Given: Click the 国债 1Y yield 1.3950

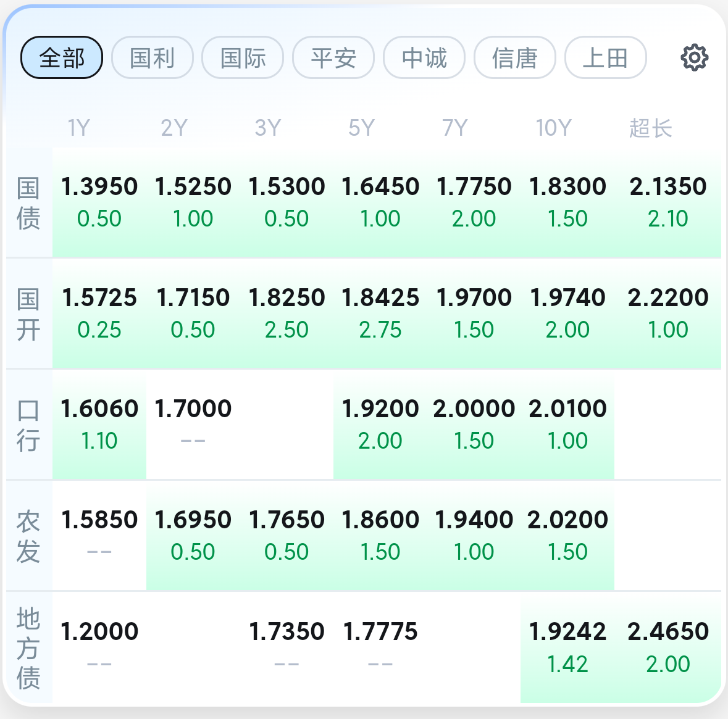Looking at the screenshot, I should (99, 187).
